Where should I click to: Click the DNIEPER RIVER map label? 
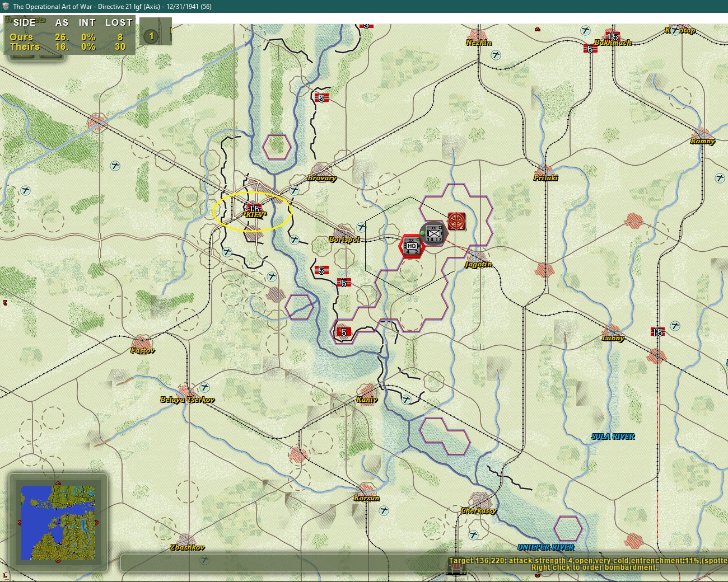tap(545, 547)
